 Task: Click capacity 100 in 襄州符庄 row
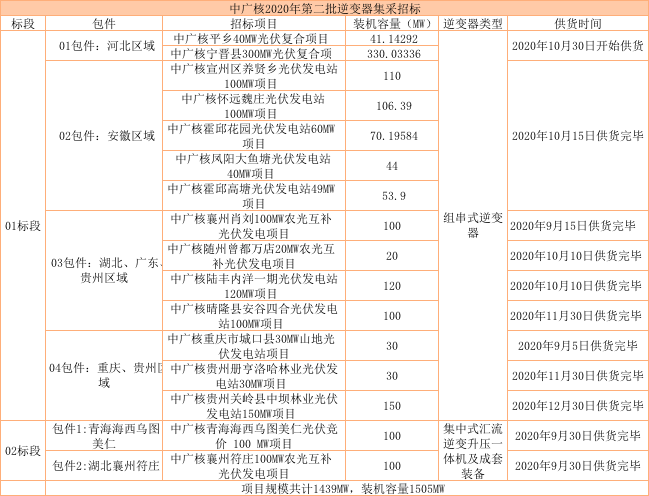(x=392, y=466)
